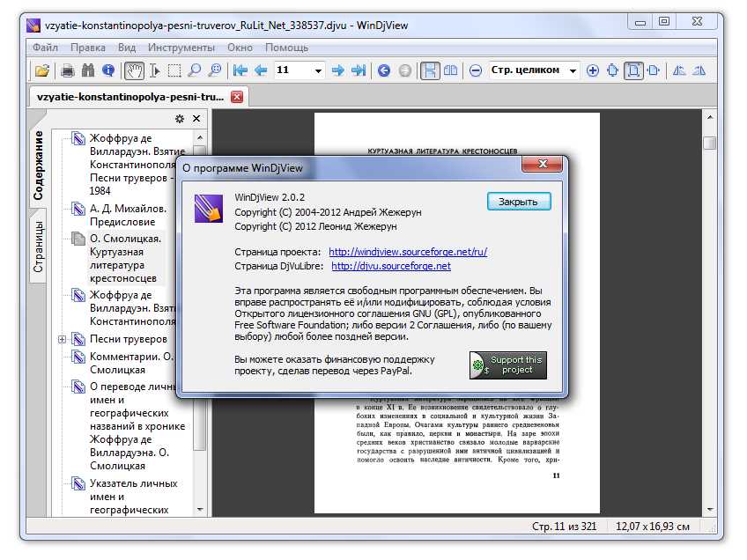Open the page number dropdown
747x560 pixels.
(318, 70)
